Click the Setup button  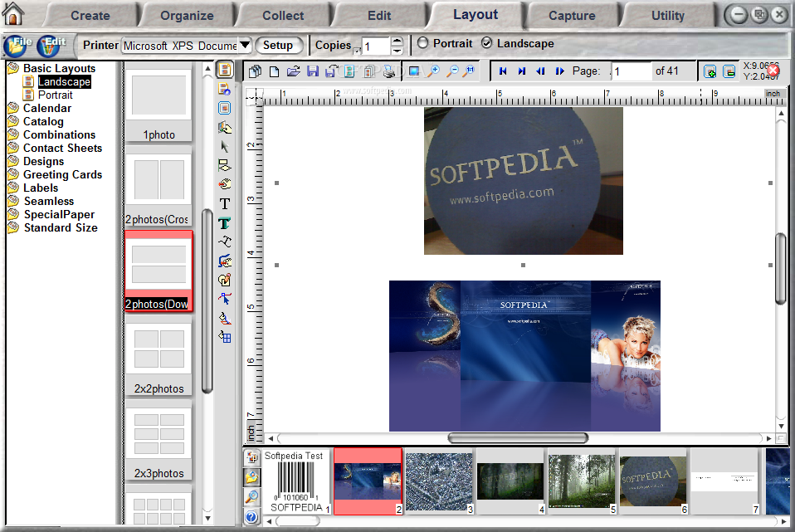(278, 46)
